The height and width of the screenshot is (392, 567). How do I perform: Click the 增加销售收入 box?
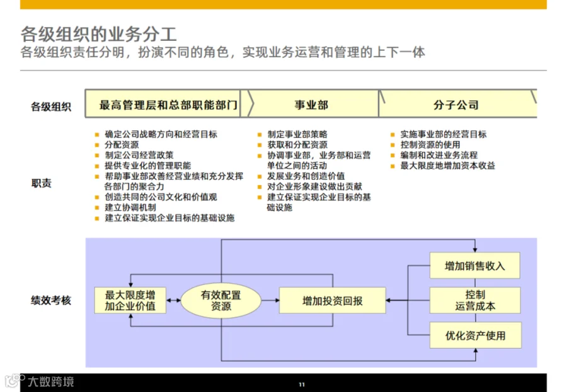click(475, 266)
